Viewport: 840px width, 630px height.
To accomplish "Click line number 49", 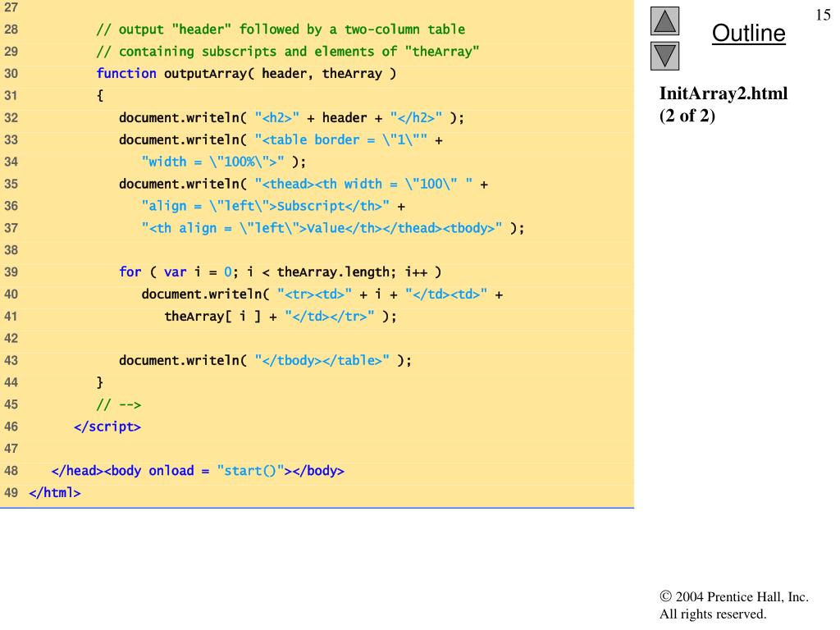I will click(x=11, y=493).
